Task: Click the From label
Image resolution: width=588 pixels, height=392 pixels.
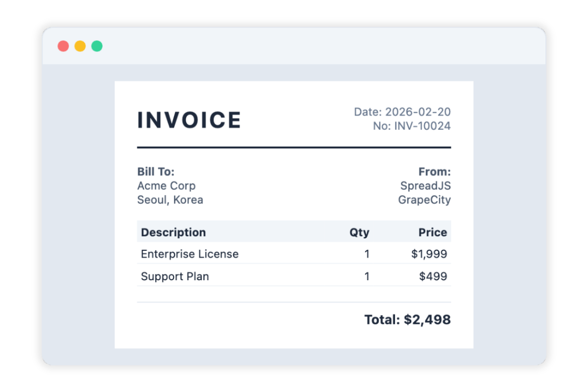Action: (x=434, y=172)
